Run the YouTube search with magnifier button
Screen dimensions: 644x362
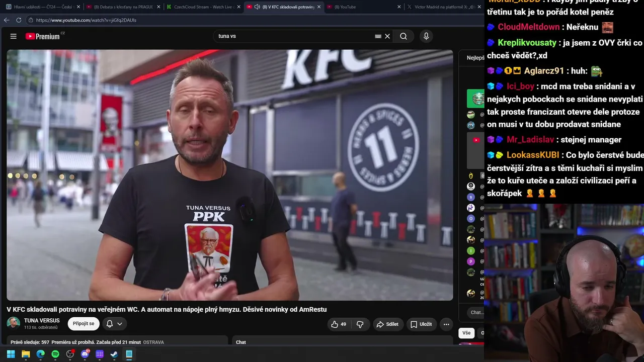point(404,36)
